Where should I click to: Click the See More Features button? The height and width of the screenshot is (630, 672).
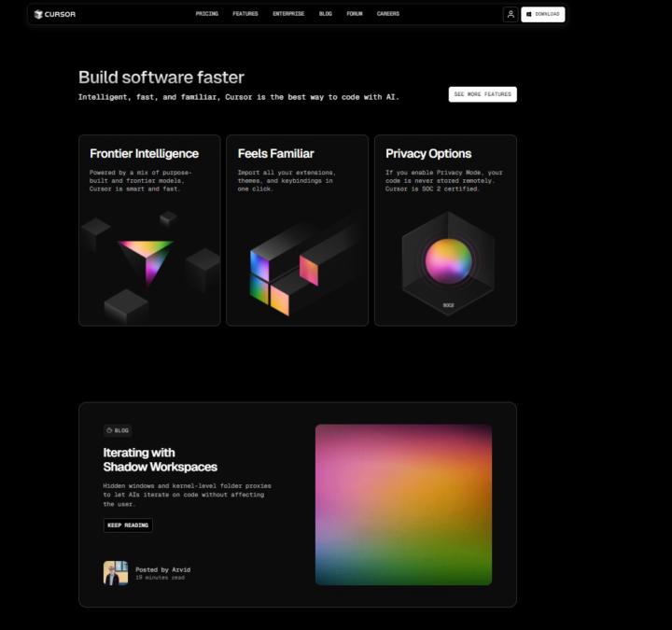click(x=483, y=94)
